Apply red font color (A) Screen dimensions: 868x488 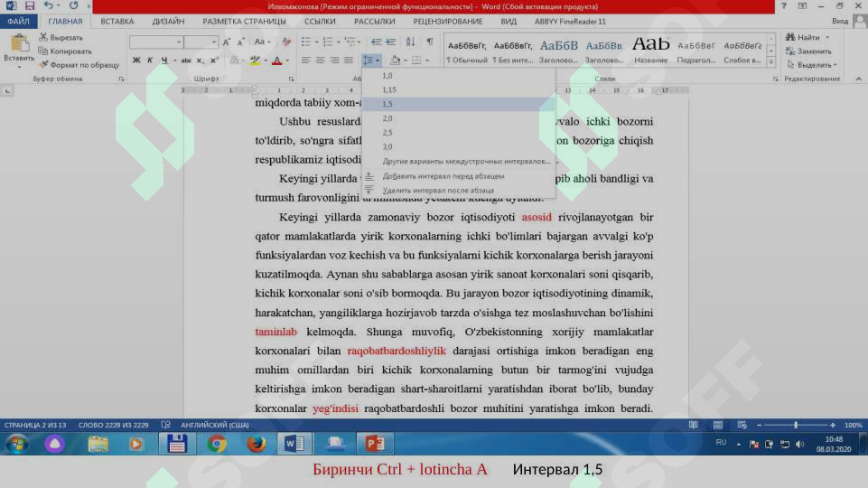tap(276, 60)
